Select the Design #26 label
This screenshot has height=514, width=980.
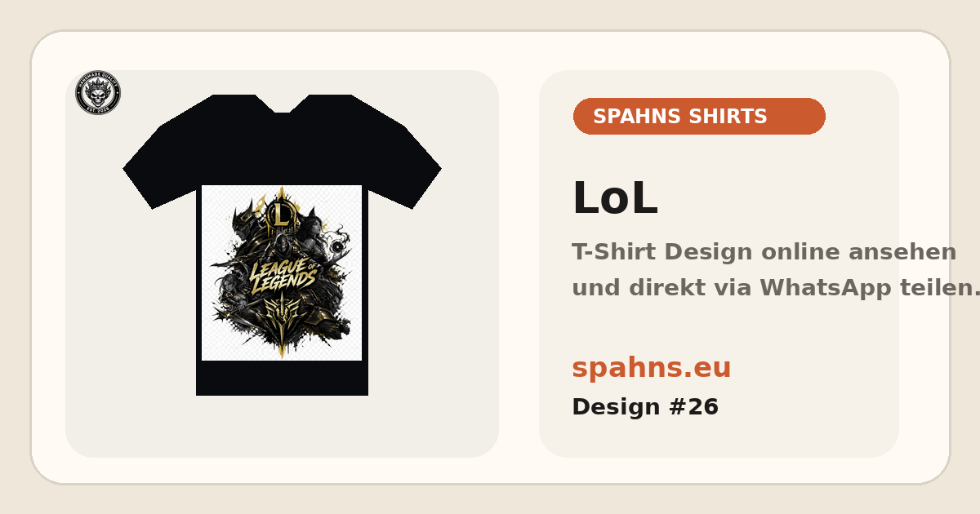[645, 407]
